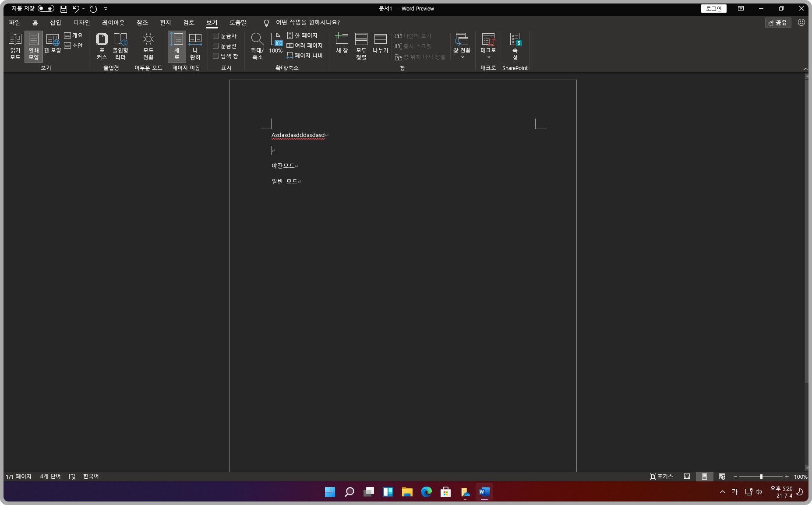The height and width of the screenshot is (505, 812).
Task: Open Switch Windows dropdown (창 전환)
Action: click(x=462, y=46)
